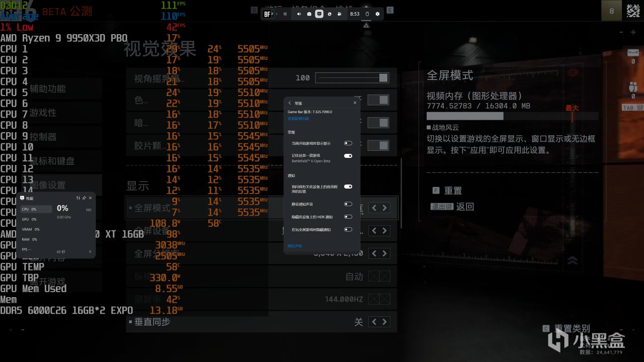Switch to next tab with the E key icon
The width and height of the screenshot is (644, 362).
coord(390,10)
